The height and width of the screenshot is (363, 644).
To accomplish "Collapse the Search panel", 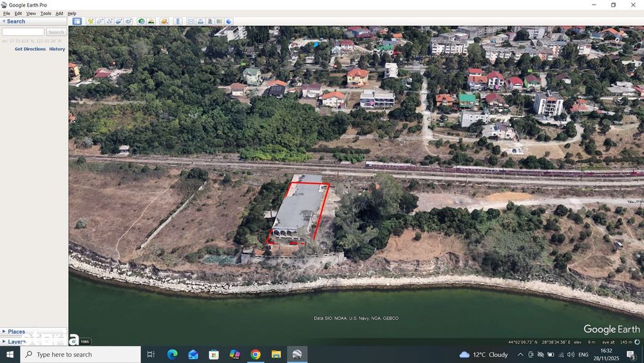I will coord(4,21).
